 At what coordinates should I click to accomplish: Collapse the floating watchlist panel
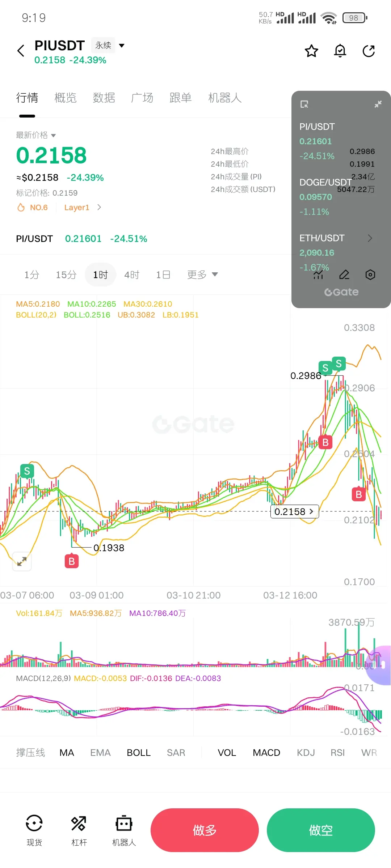tap(378, 104)
